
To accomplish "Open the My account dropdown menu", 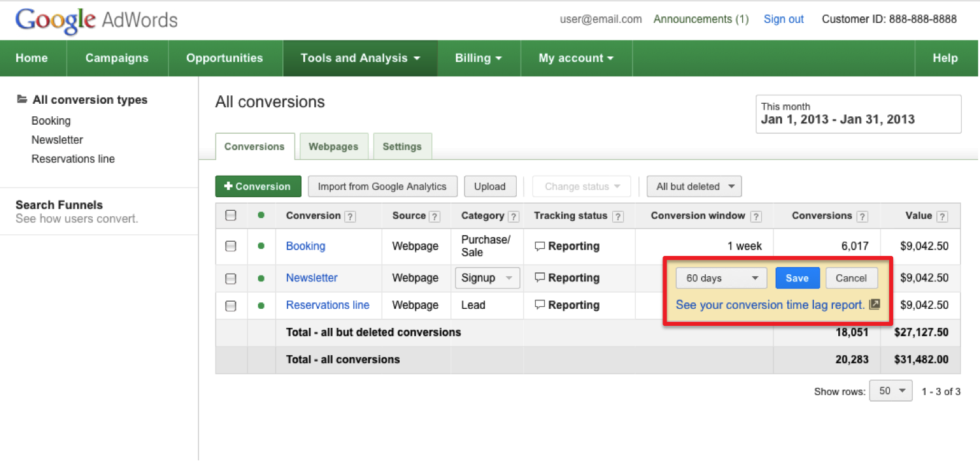I will point(576,58).
